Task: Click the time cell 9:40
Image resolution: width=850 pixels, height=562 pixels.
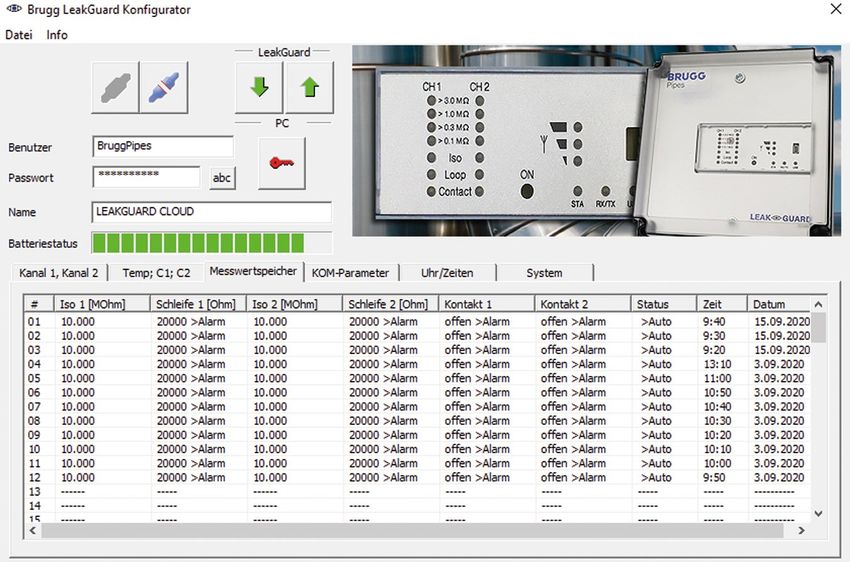Action: click(714, 322)
